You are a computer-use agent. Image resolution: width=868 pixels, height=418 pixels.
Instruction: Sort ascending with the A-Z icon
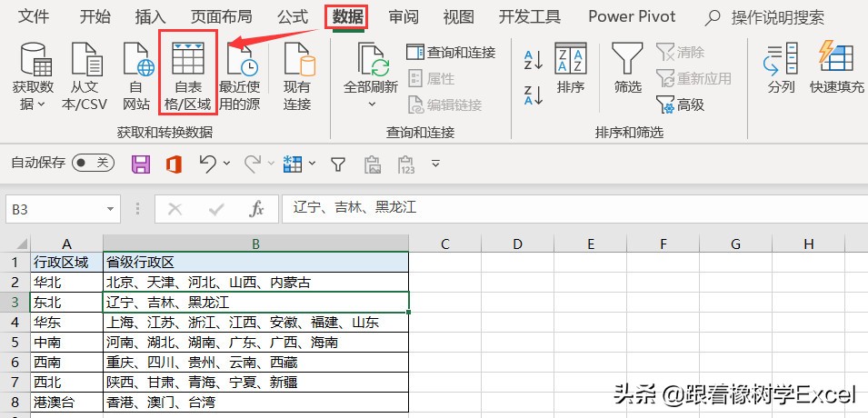(x=534, y=60)
